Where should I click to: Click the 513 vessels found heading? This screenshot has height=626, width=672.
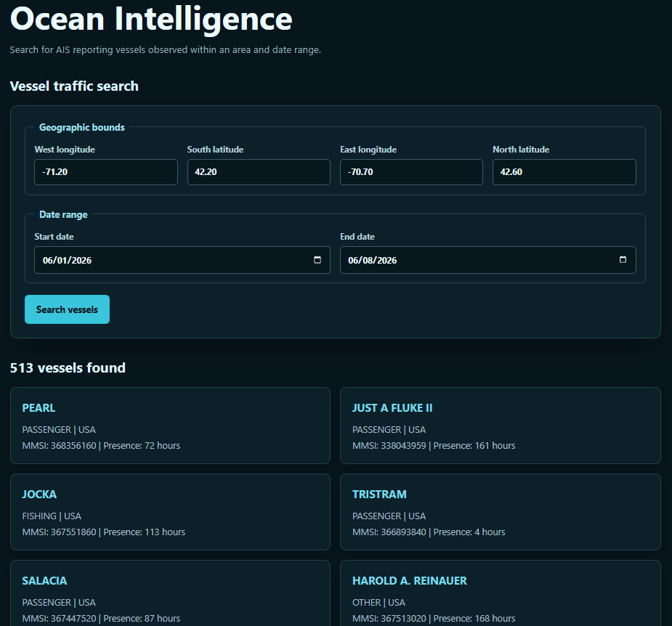[68, 367]
